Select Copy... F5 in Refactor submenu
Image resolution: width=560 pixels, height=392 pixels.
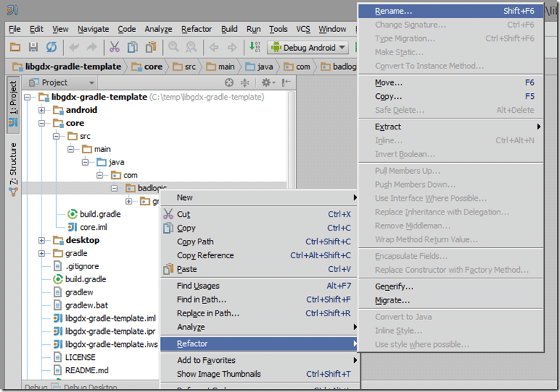coord(451,97)
